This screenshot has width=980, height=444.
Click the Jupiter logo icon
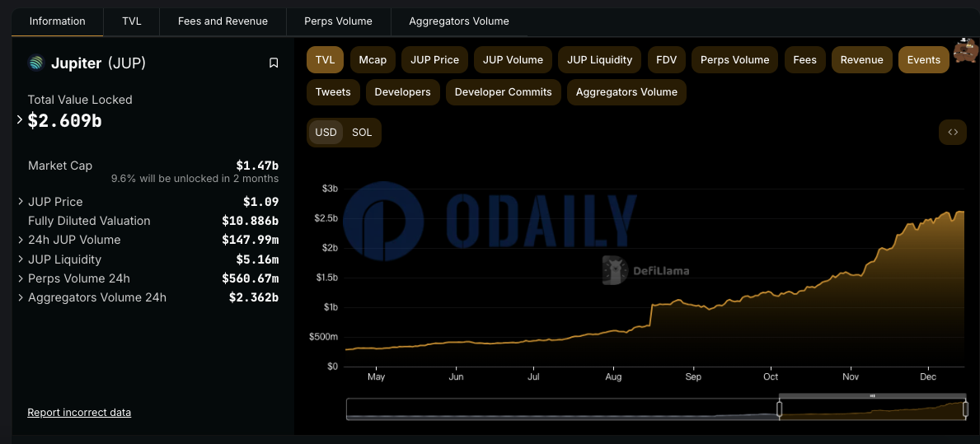point(36,63)
